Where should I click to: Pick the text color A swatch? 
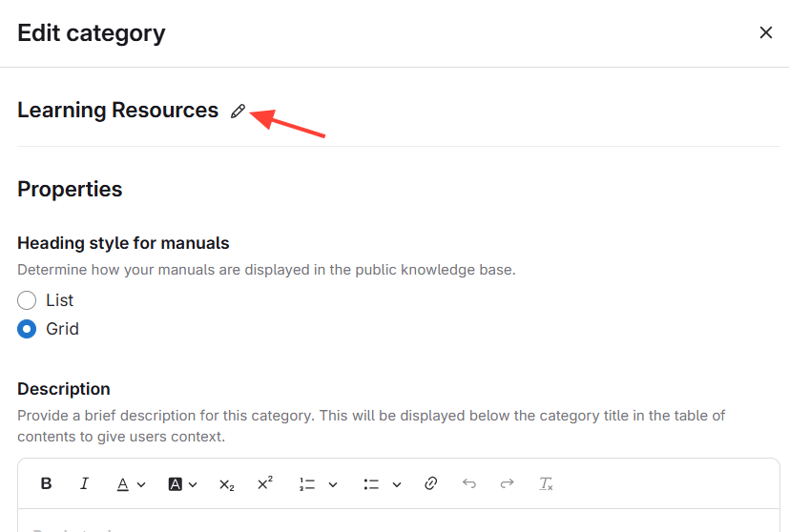click(123, 484)
